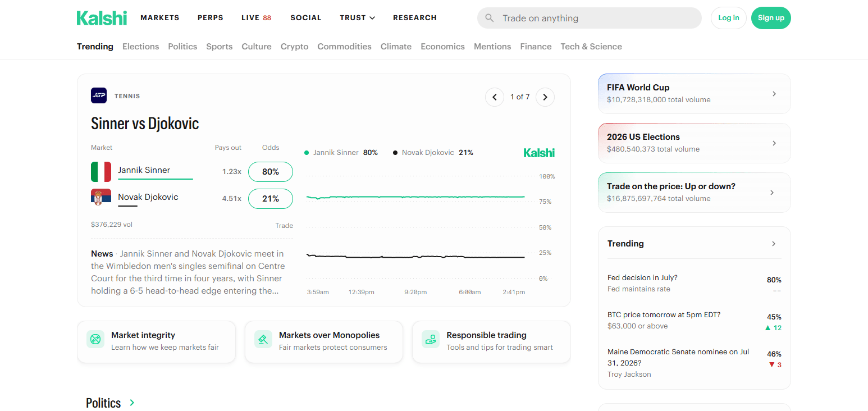Open the Sinner vs Djokovic market title
This screenshot has width=868, height=411.
coord(145,124)
